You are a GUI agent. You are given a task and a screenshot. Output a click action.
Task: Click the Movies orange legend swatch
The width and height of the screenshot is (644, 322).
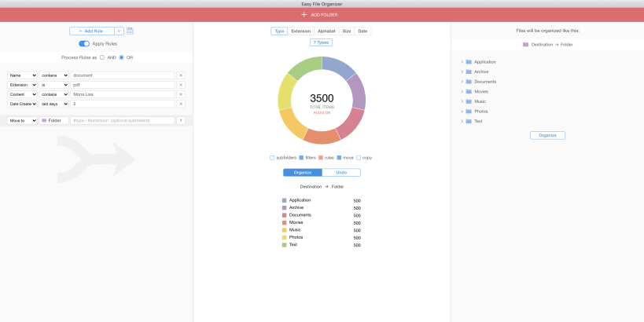click(x=284, y=223)
